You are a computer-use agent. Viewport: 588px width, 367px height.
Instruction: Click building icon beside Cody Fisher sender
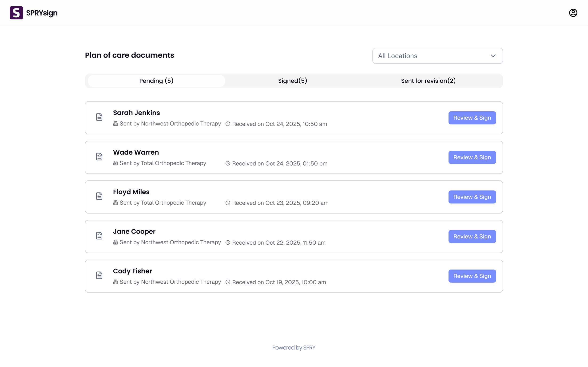(116, 282)
